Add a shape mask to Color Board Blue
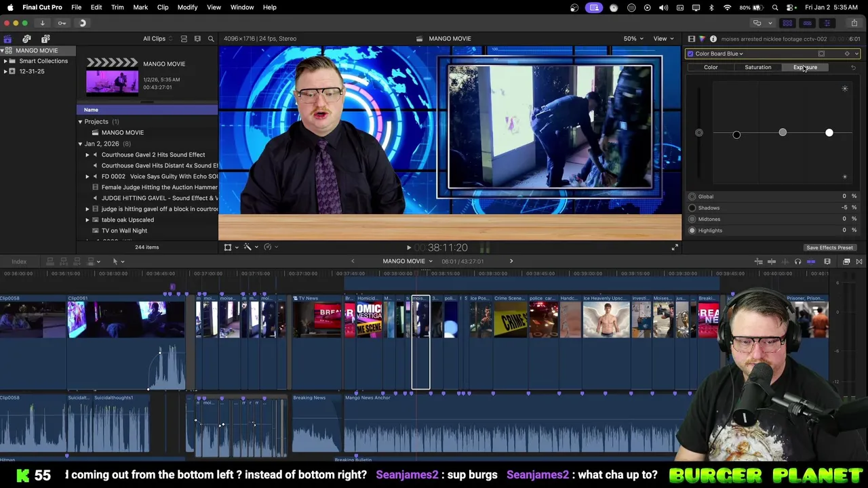868x488 pixels. point(821,54)
